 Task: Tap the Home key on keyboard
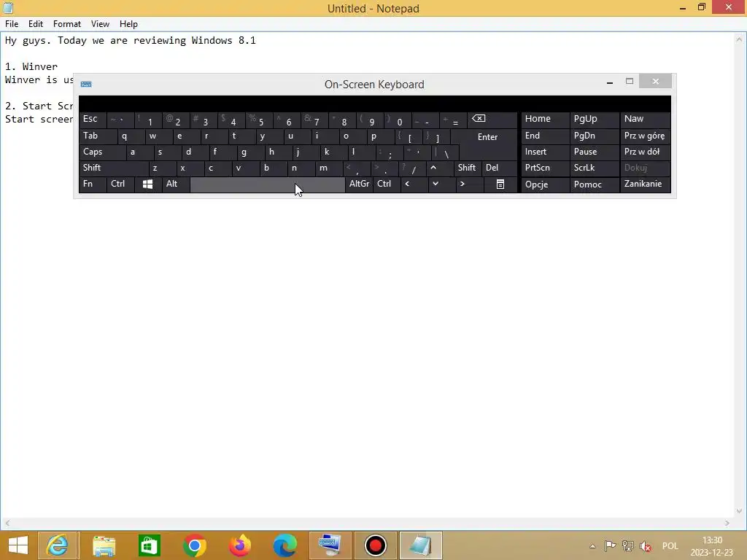(545, 119)
